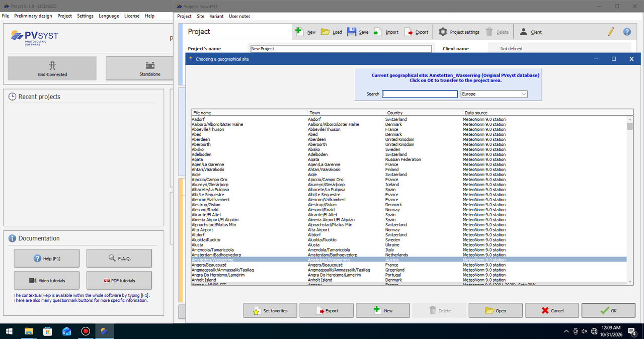Select the Alusta Ukraine row
This screenshot has width=644, height=339.
[409, 245]
